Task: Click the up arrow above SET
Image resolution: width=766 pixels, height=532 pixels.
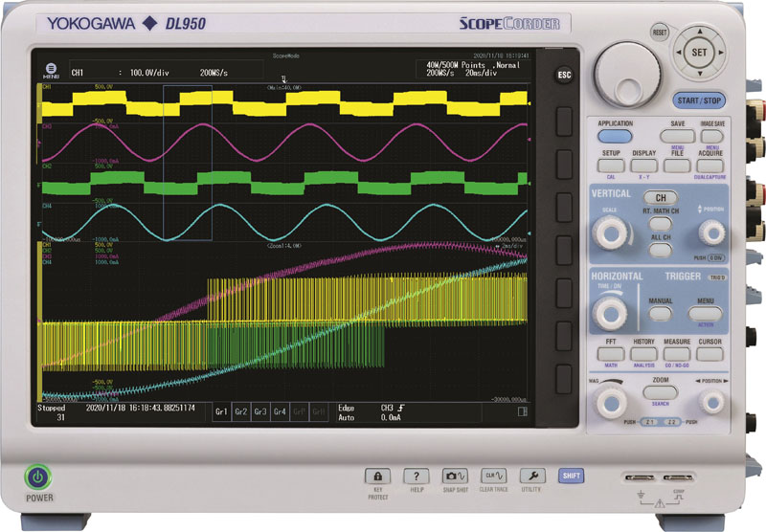Action: [700, 32]
